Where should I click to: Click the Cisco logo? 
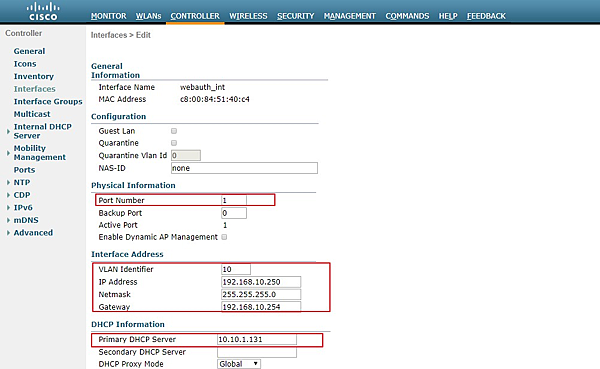(x=43, y=11)
